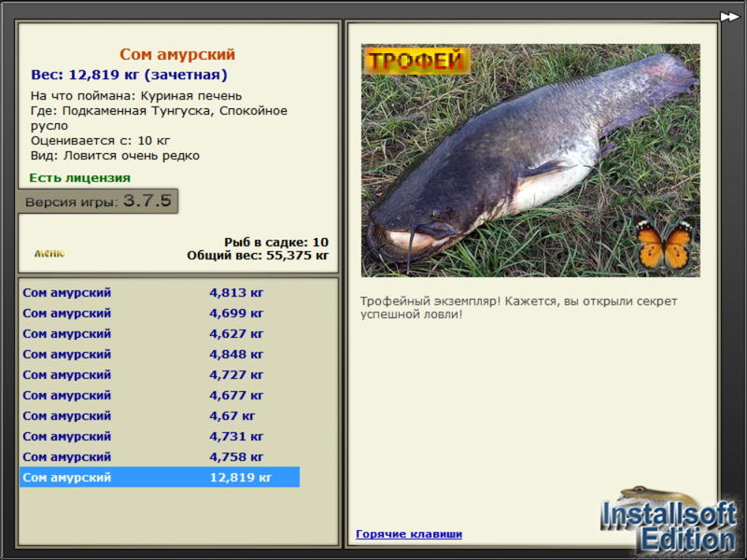Click the Оценивается с: 10 кг line
The height and width of the screenshot is (560, 747).
(x=101, y=141)
